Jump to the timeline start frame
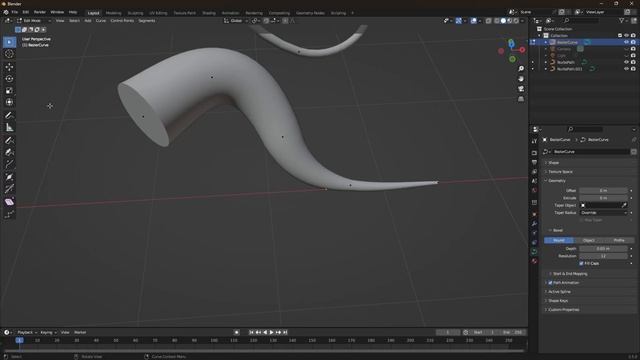The image size is (640, 360). click(x=251, y=332)
